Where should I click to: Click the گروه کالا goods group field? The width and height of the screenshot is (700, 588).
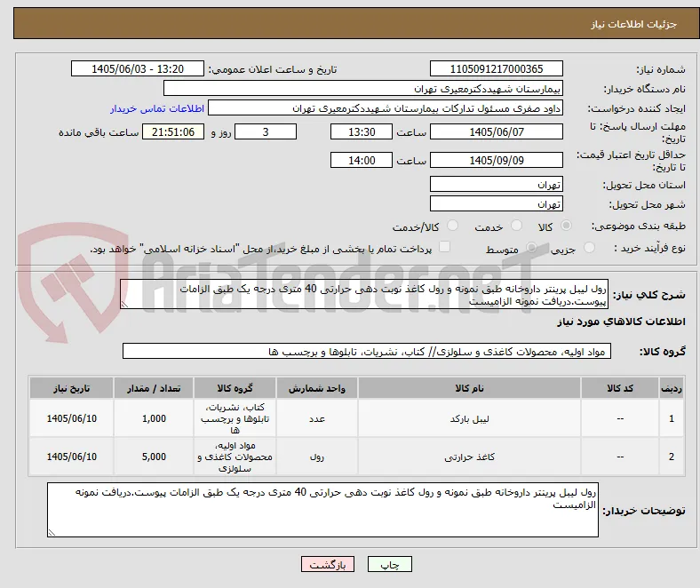coord(367,352)
